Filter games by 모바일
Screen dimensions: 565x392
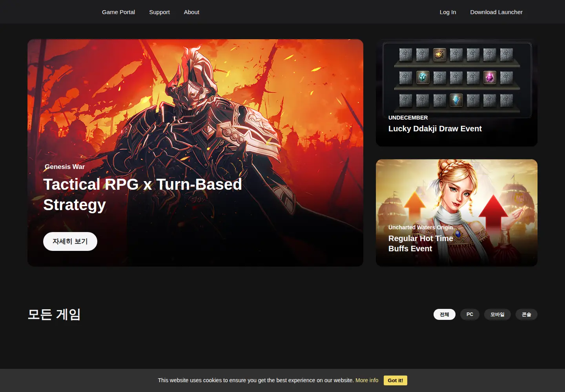pos(498,314)
